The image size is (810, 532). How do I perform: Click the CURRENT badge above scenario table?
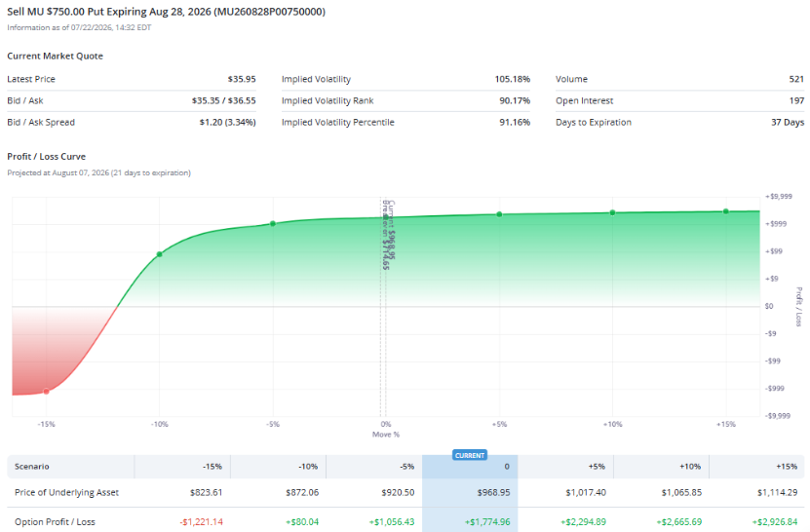pyautogui.click(x=470, y=455)
